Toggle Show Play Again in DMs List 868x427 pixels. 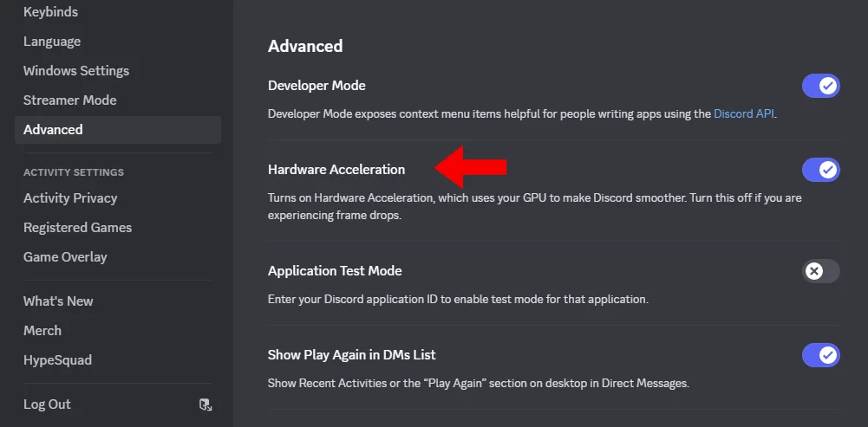821,355
